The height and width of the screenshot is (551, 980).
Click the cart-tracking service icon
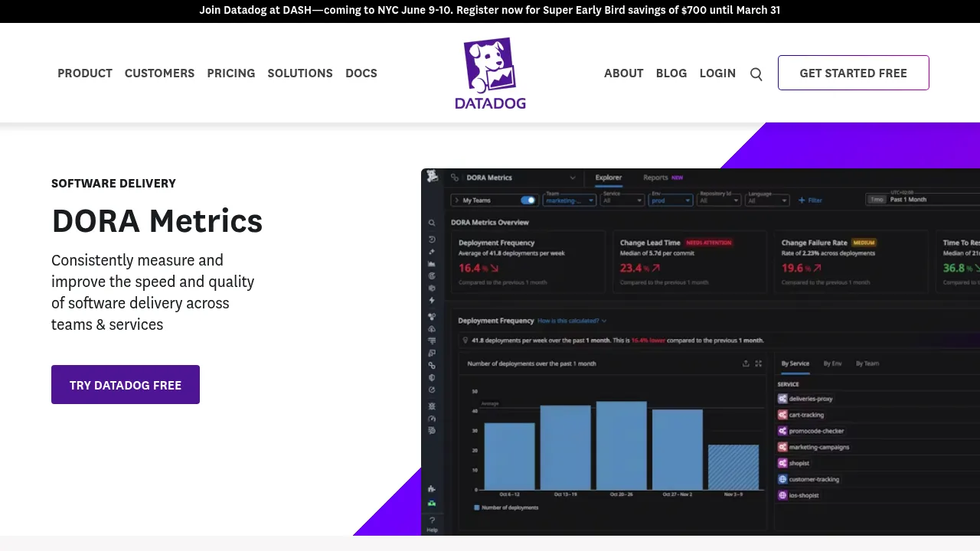tap(782, 415)
